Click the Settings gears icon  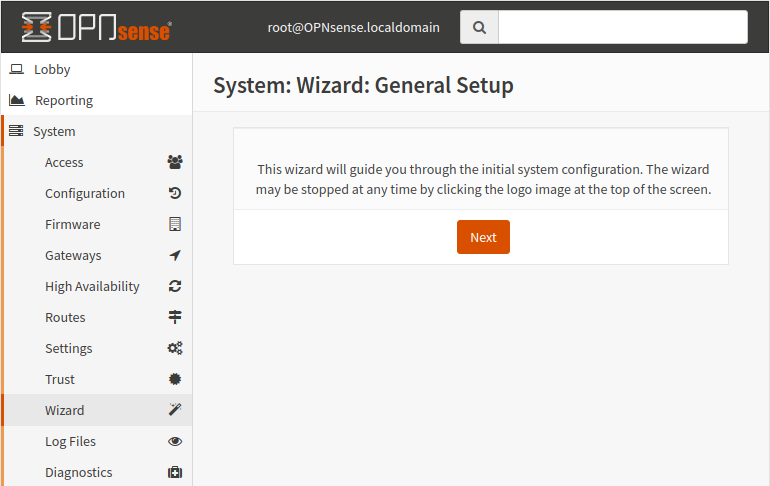tap(175, 348)
